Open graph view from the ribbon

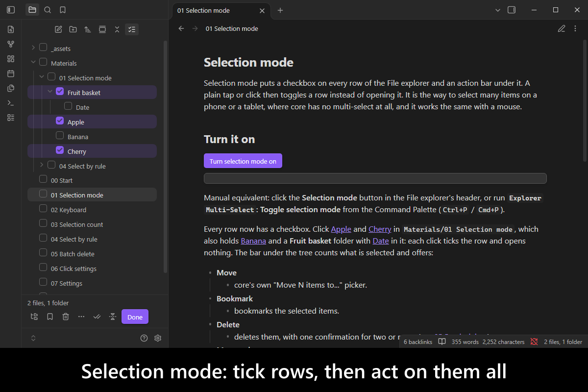pos(11,44)
